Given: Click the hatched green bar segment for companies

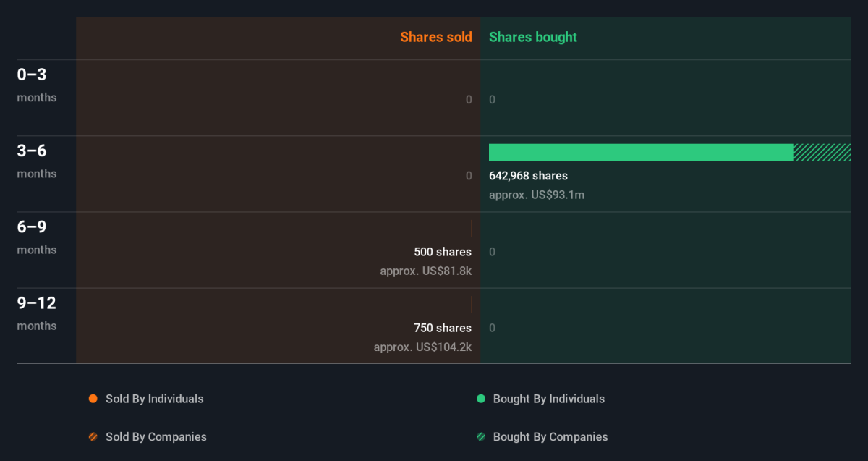Looking at the screenshot, I should point(822,152).
